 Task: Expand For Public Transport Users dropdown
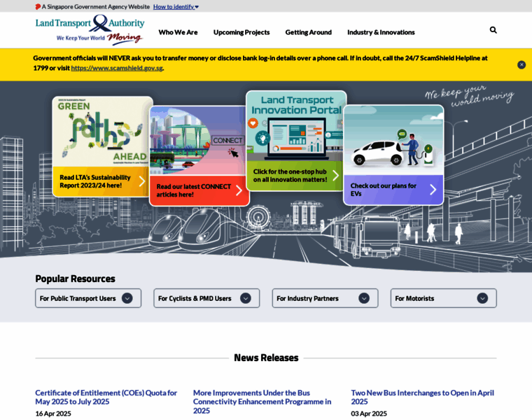[88, 298]
